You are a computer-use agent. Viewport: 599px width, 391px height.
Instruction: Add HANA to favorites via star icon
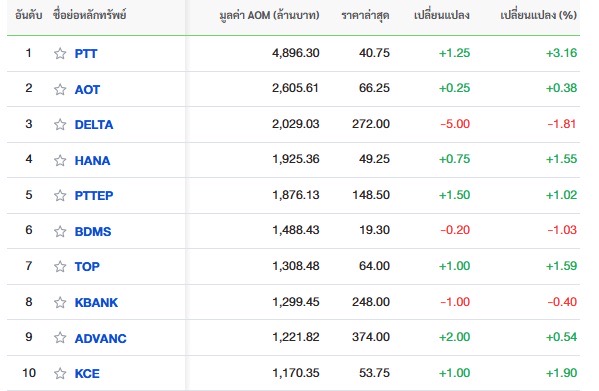pos(60,160)
